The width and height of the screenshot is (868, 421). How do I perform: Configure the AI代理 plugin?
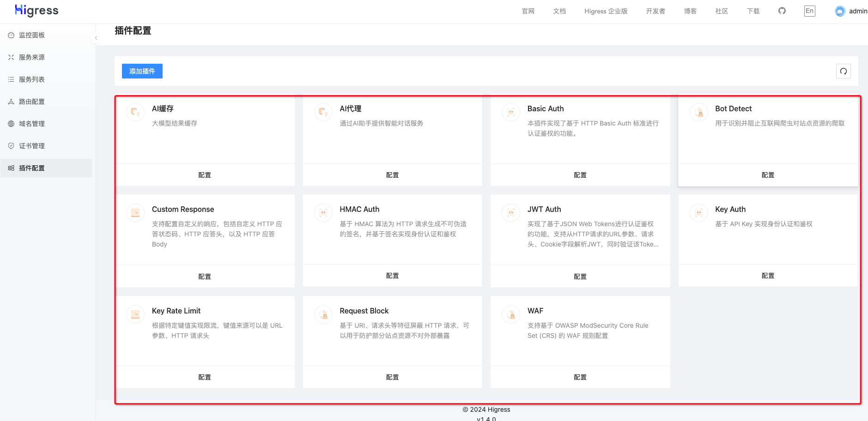(392, 175)
